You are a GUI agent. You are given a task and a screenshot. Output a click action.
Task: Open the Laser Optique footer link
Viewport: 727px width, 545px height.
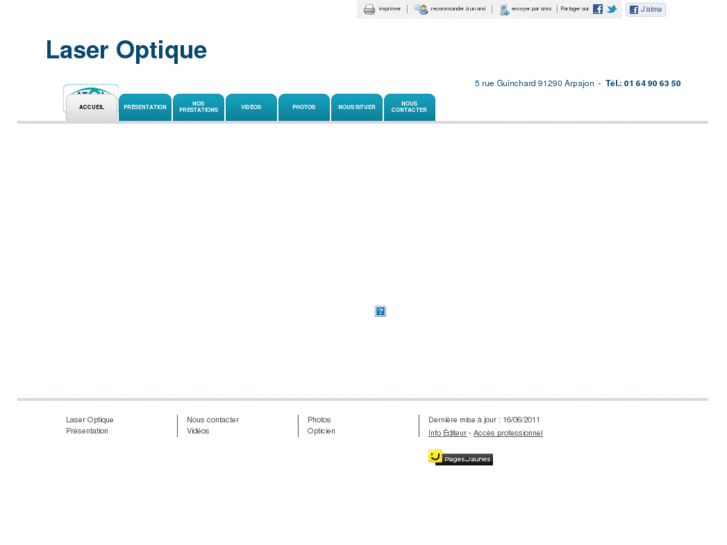pyautogui.click(x=89, y=420)
